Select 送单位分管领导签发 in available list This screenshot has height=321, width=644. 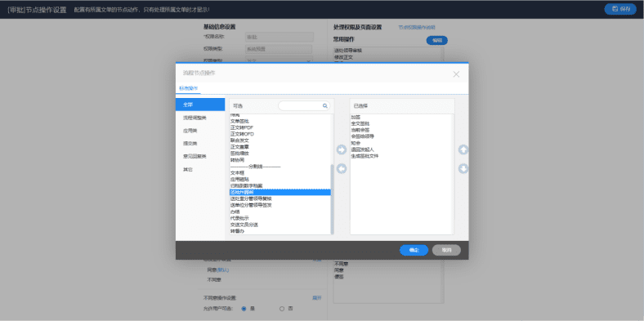[x=280, y=205]
